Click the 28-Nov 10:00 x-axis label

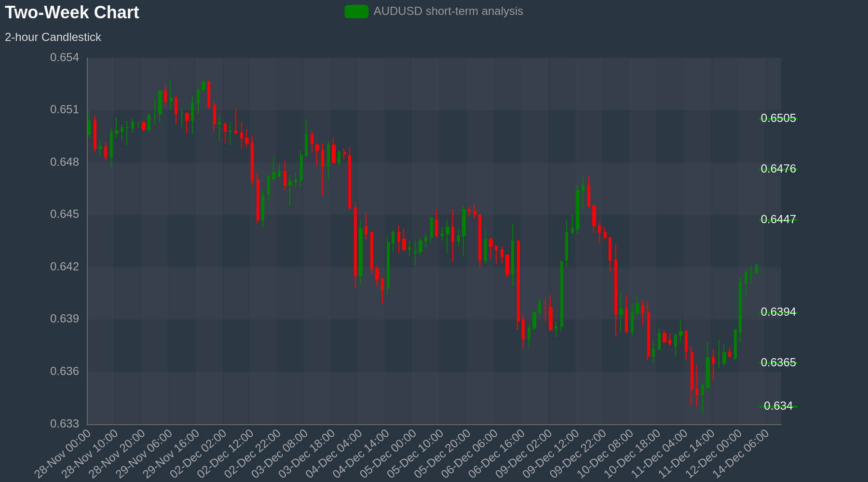(90, 454)
